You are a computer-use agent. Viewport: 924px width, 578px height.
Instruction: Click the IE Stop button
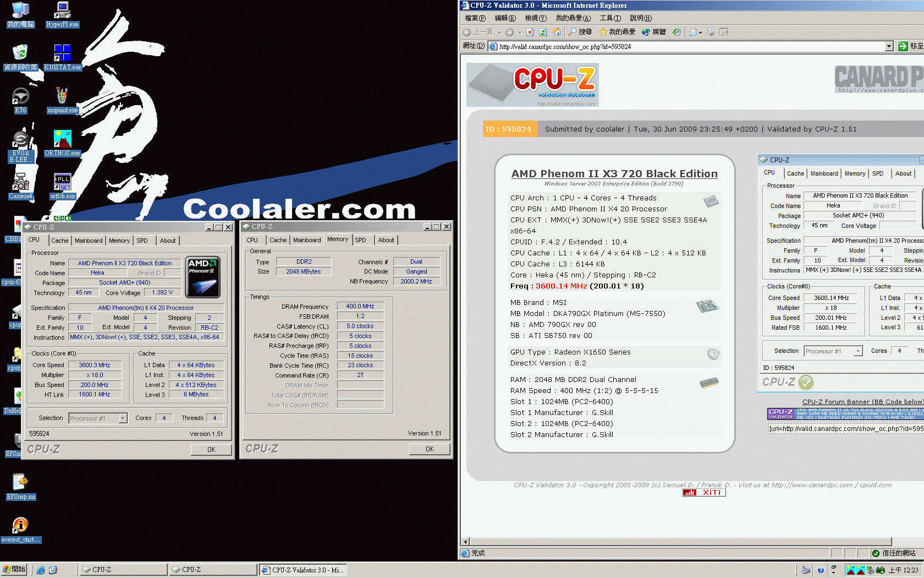point(530,32)
